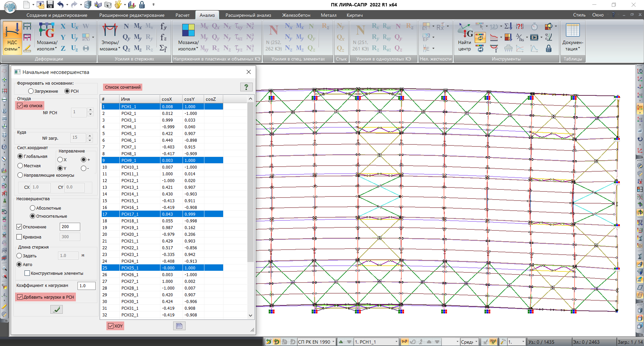Click into the Отклонение value field

(x=70, y=227)
